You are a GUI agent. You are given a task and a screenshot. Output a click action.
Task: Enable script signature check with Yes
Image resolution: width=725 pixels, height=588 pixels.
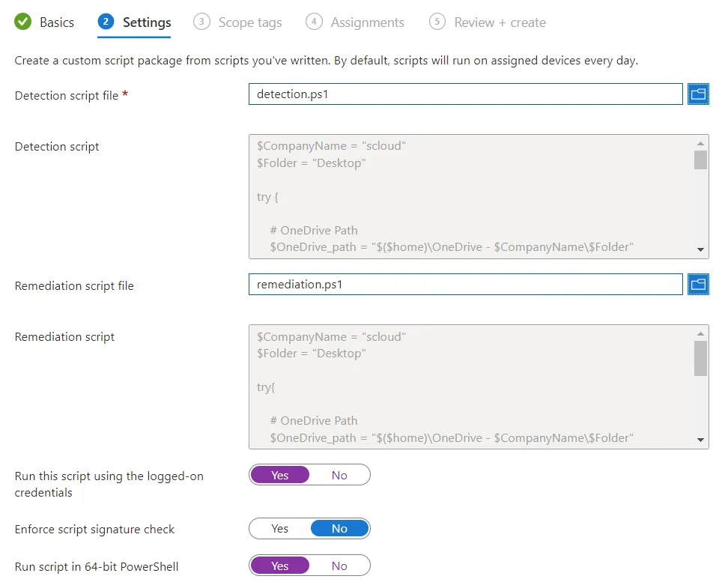pyautogui.click(x=279, y=529)
